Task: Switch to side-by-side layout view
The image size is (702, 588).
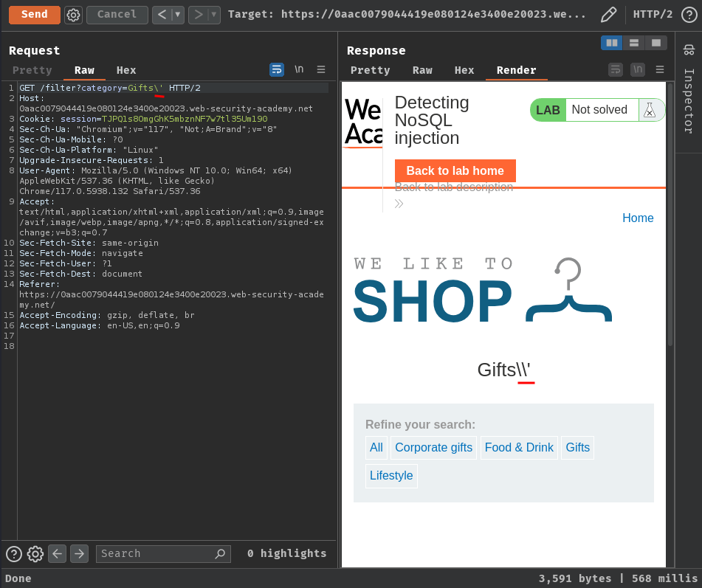Action: coord(611,43)
